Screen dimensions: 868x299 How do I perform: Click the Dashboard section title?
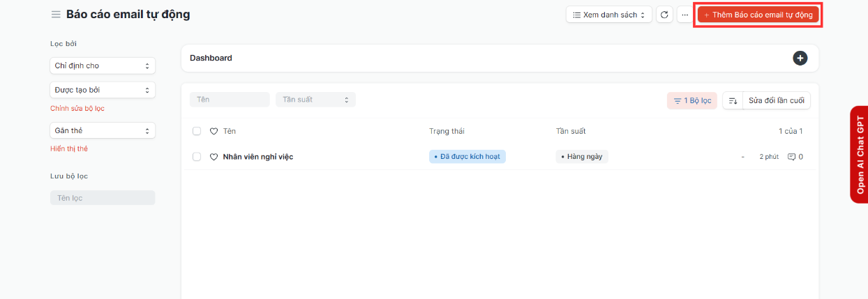(211, 58)
